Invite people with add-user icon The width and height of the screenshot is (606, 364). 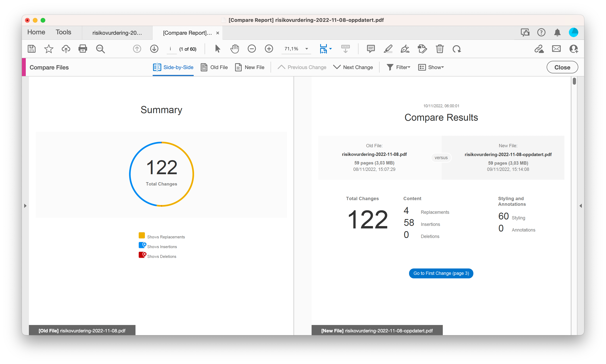574,49
